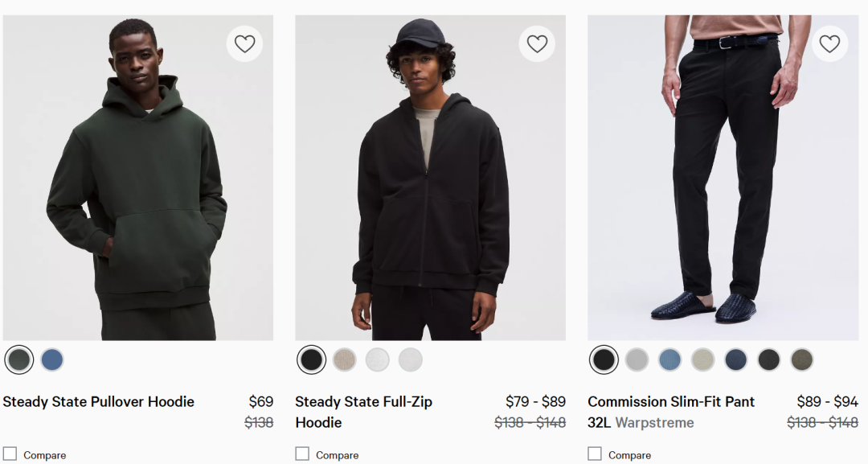This screenshot has width=868, height=464.
Task: Click Commission Slim-Fit Pant 32L title
Action: 671,402
